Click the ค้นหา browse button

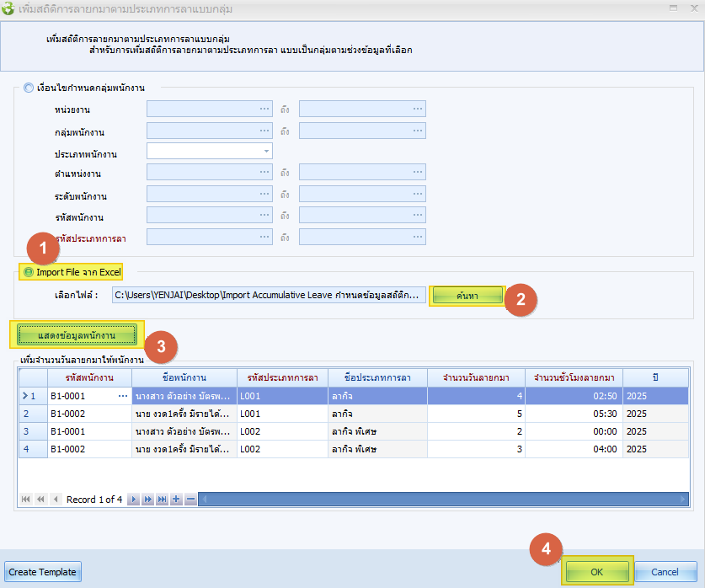pos(467,296)
